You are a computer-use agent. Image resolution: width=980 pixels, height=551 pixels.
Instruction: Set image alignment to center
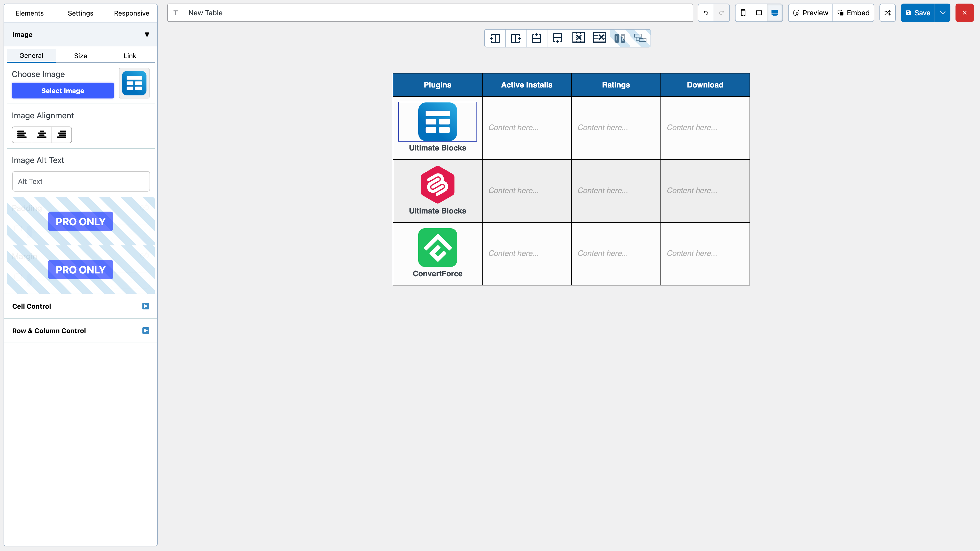[42, 135]
